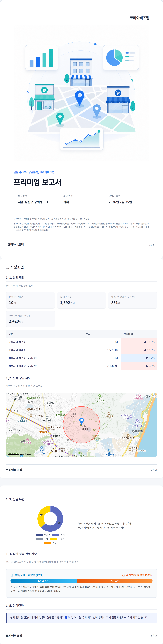The width and height of the screenshot is (163, 644).
Task: Click the 분석지역 월매출 row value 1,592만원
Action: coord(113,350)
